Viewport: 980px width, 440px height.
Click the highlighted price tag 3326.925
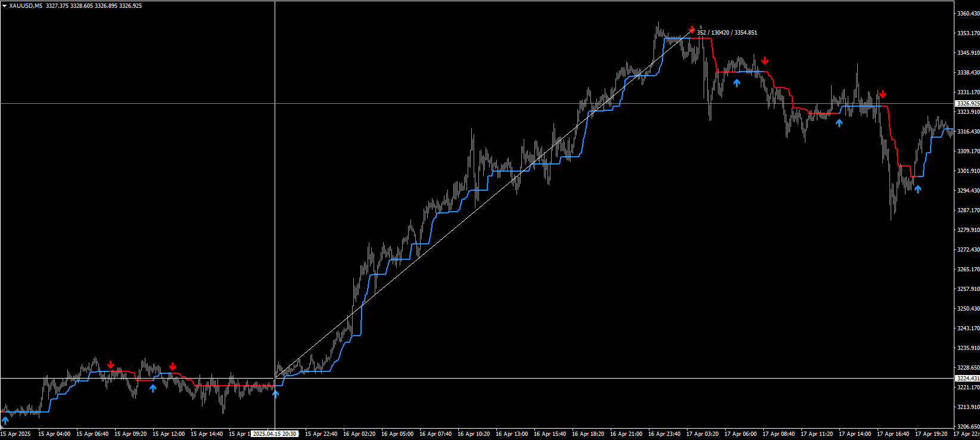[968, 104]
